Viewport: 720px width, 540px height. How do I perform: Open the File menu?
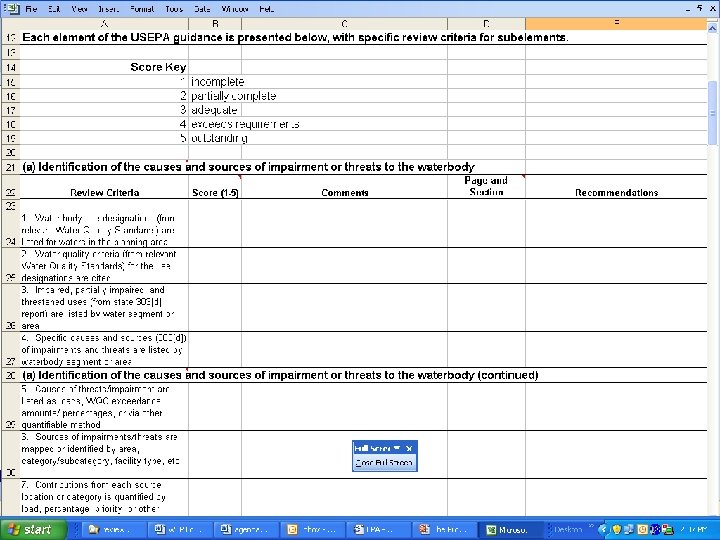tap(31, 9)
